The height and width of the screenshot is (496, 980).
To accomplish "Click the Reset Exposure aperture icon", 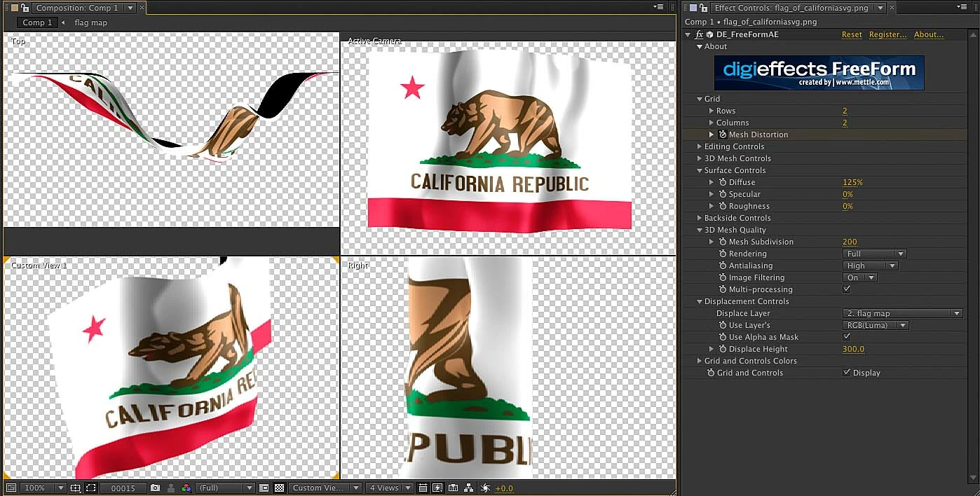I will tap(485, 488).
